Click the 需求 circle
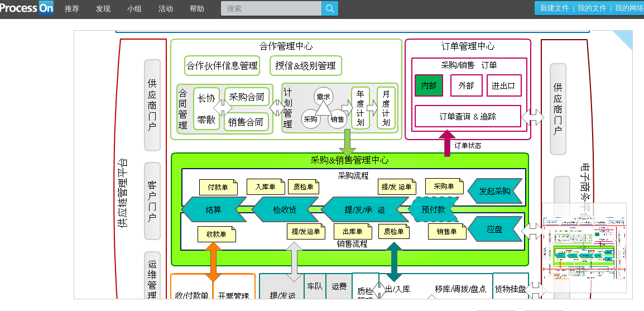Screen dimensions: 644x311 point(323,97)
